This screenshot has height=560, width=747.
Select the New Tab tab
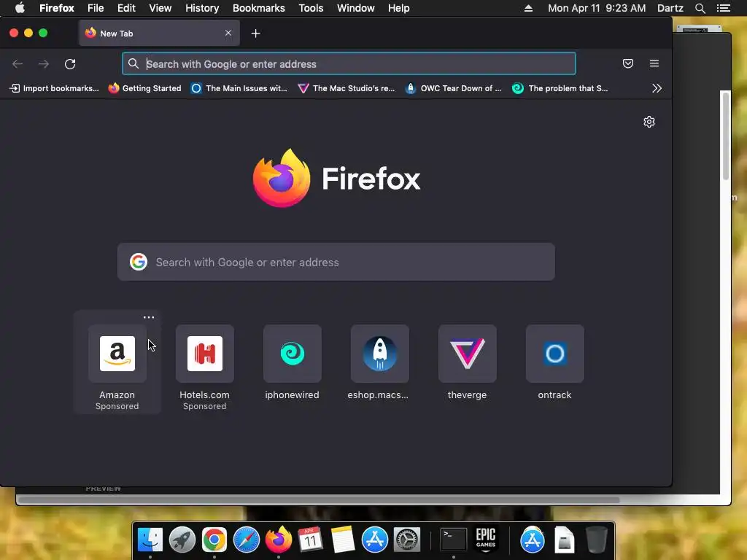coord(159,34)
